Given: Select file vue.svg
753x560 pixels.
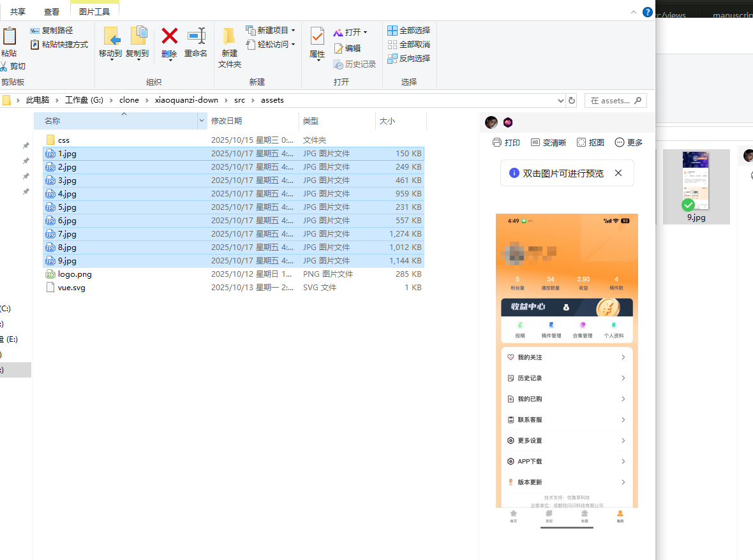Looking at the screenshot, I should [234, 288].
